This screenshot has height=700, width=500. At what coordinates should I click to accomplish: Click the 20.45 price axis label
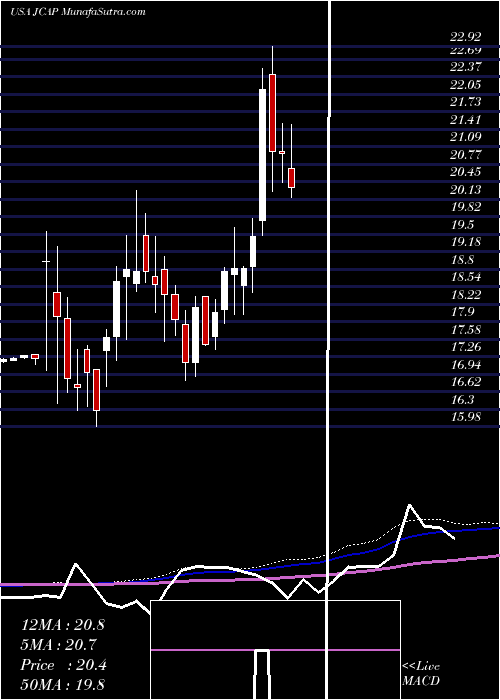(x=466, y=172)
